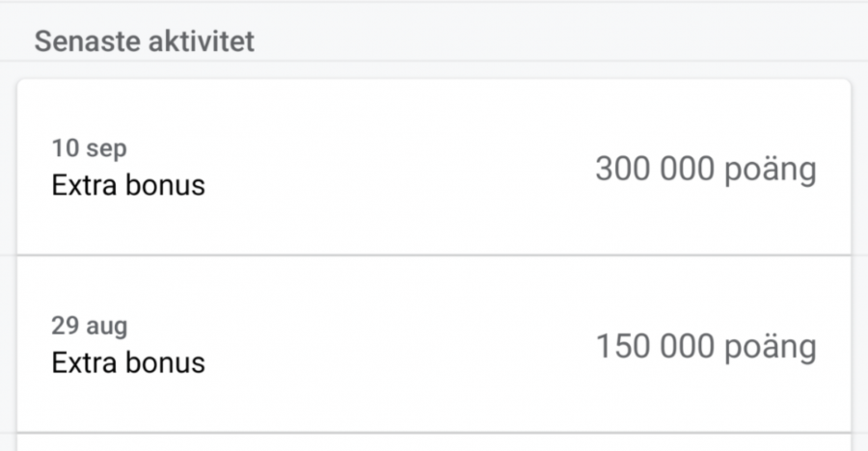Click the divider between the two bonus entries
The height and width of the screenshot is (451, 868).
pyautogui.click(x=434, y=255)
